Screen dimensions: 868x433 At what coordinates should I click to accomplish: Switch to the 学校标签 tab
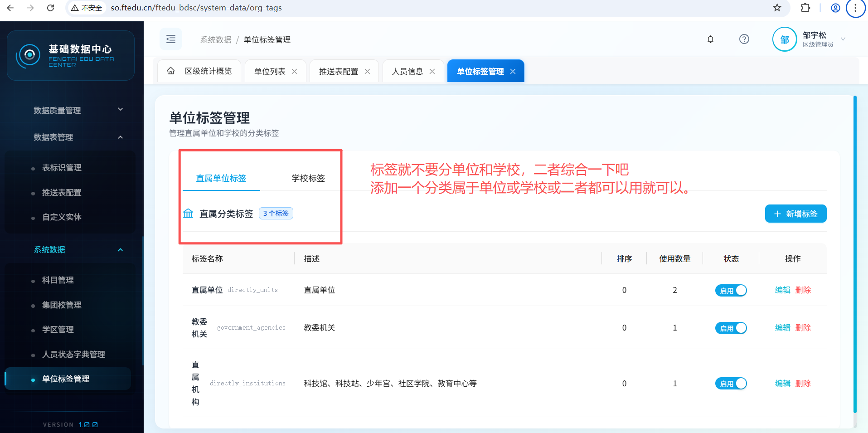pyautogui.click(x=308, y=178)
